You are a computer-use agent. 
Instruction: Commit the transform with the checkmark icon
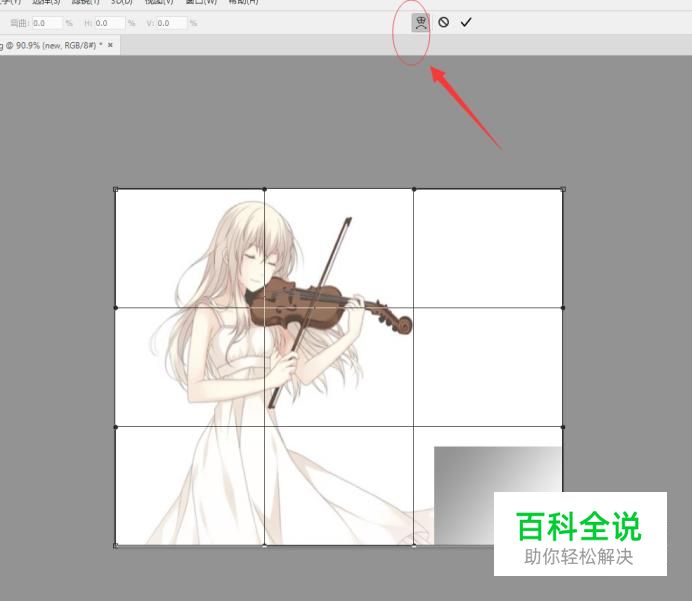tap(466, 22)
